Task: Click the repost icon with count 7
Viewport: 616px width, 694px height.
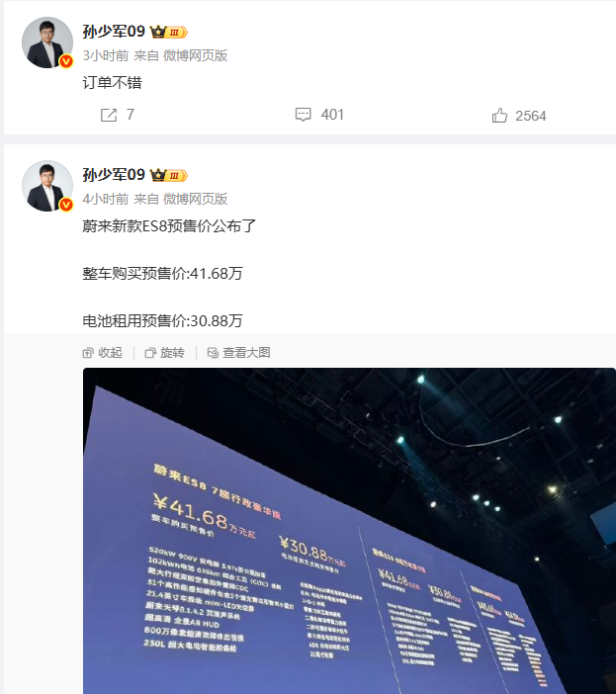Action: pos(109,115)
